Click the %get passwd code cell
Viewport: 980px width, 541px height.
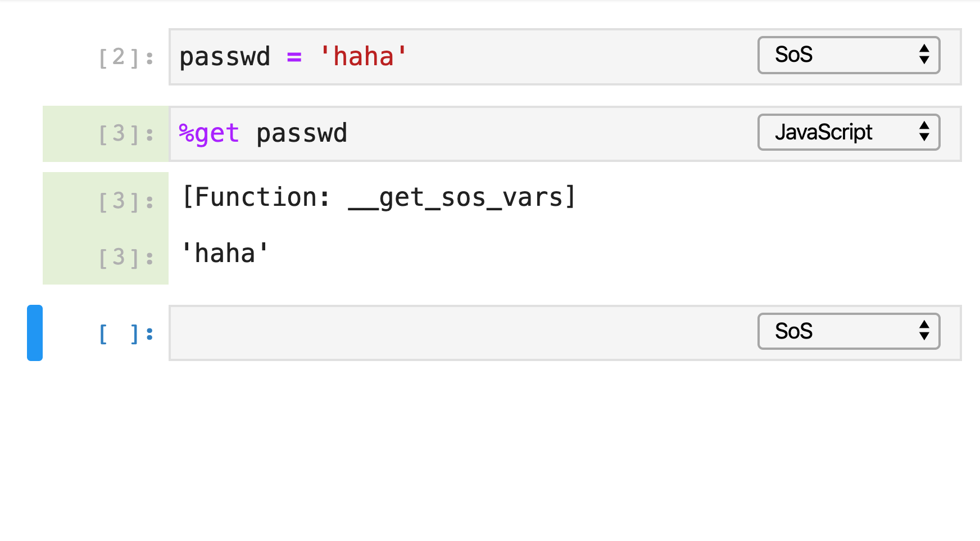coord(450,133)
